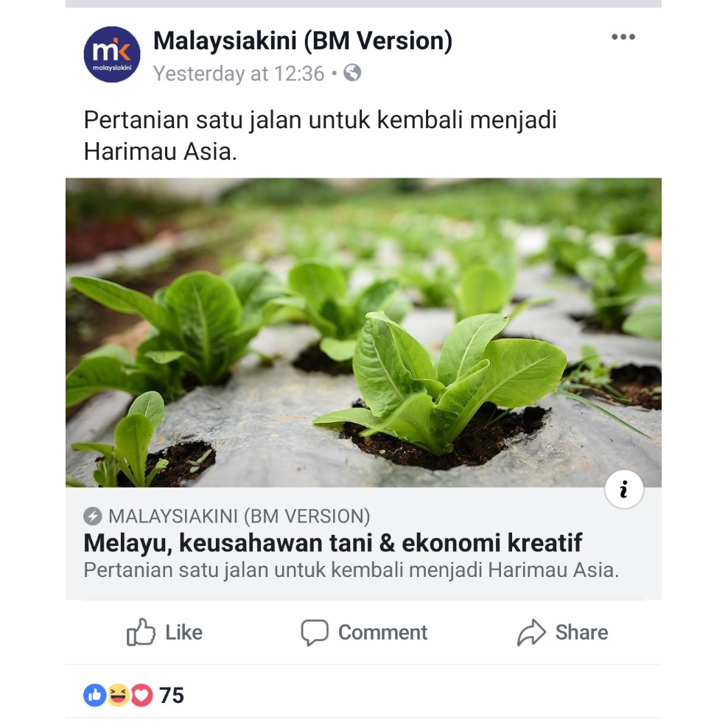Click the 'Yesterday at 12:36' timestamp
This screenshot has width=728, height=728.
point(239,74)
